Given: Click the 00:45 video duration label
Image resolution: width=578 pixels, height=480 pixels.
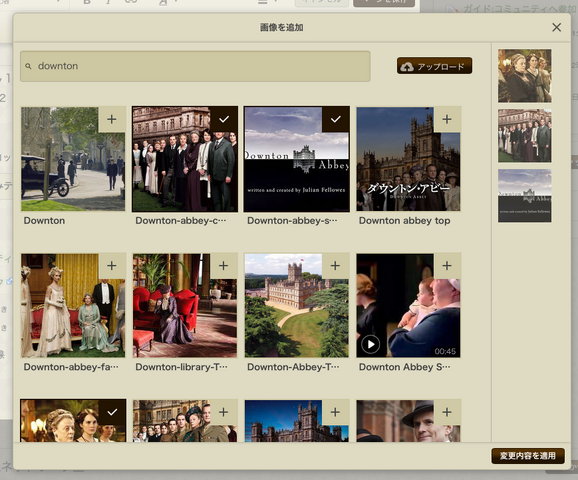Looking at the screenshot, I should point(445,351).
